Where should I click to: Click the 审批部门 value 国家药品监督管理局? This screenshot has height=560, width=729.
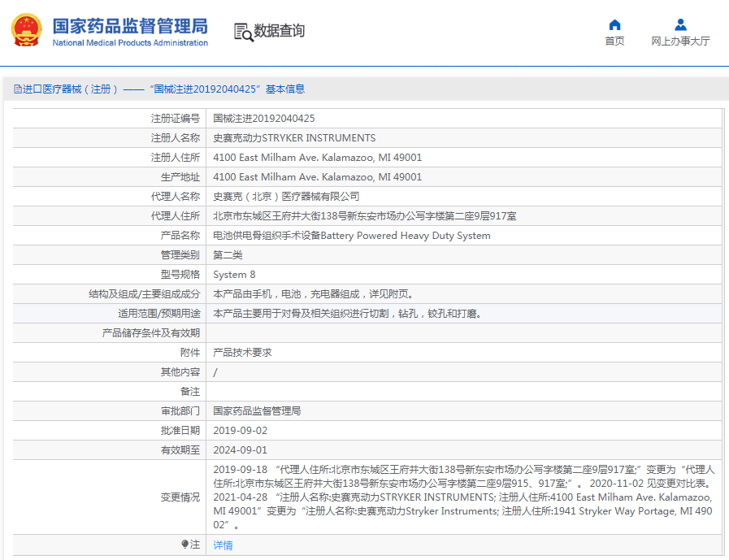click(257, 411)
